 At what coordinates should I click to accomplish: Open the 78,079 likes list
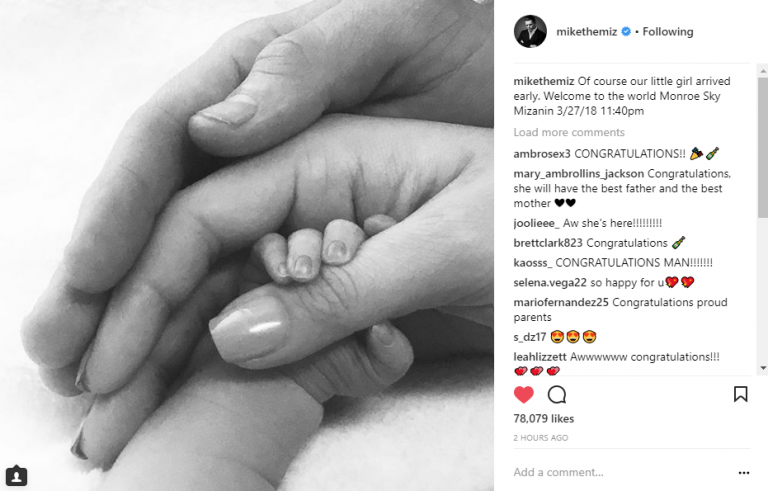click(544, 418)
